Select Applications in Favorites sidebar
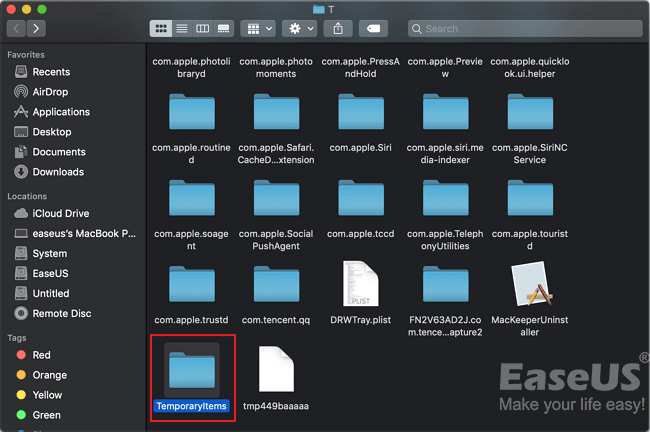The width and height of the screenshot is (650, 432). point(60,112)
